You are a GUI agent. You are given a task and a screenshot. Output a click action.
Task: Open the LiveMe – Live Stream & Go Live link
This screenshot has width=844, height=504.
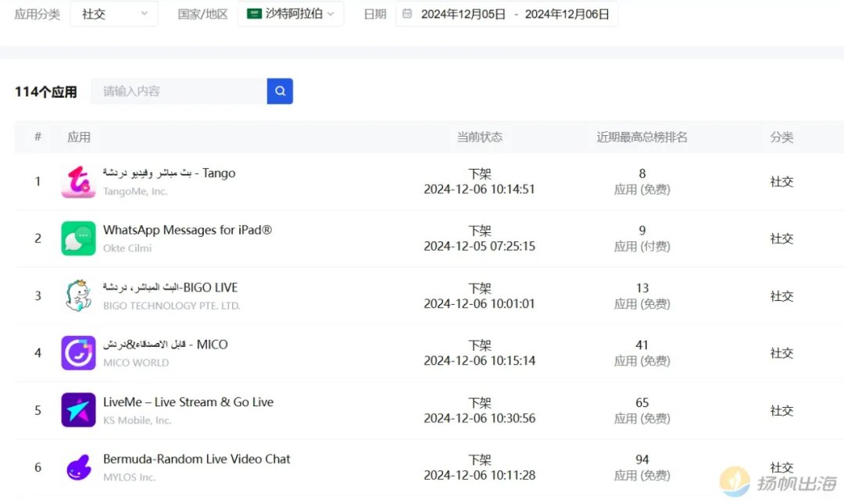188,402
